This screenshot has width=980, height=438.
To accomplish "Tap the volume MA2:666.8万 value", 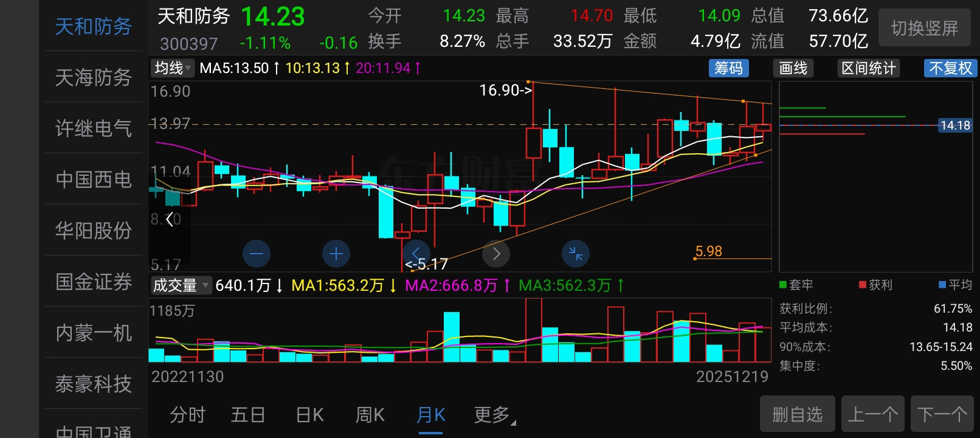I will tap(458, 285).
